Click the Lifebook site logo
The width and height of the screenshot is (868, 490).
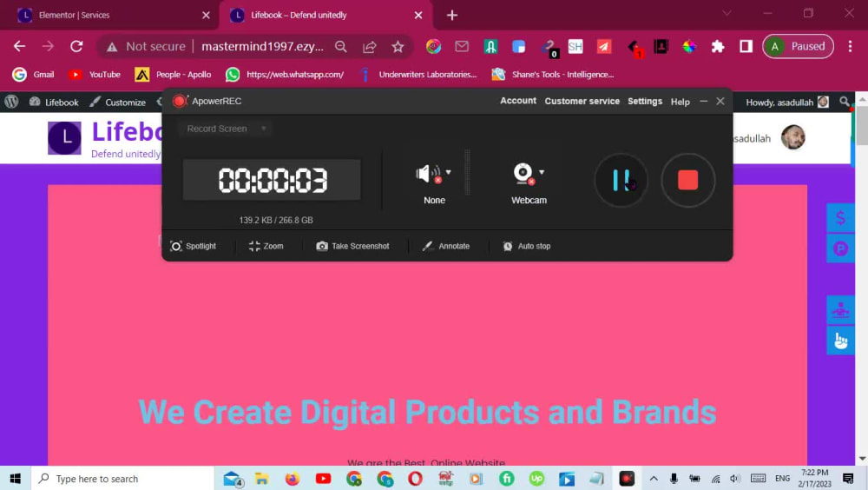pos(64,138)
